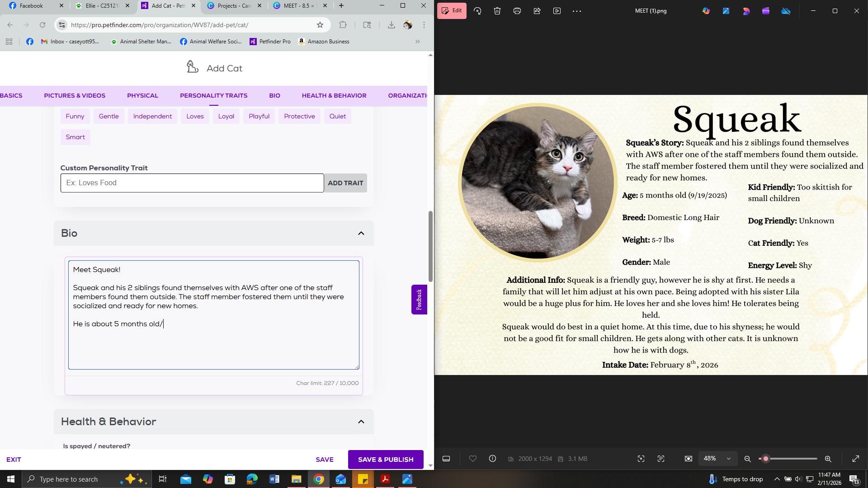This screenshot has height=488, width=868.
Task: Collapse the Health & Behavior section
Action: pyautogui.click(x=361, y=421)
